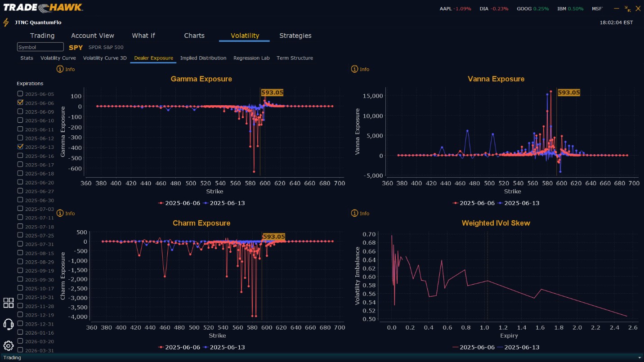This screenshot has width=644, height=362.
Task: Hide 2025-06-13 series in Vanna Exposure legend
Action: 518,203
